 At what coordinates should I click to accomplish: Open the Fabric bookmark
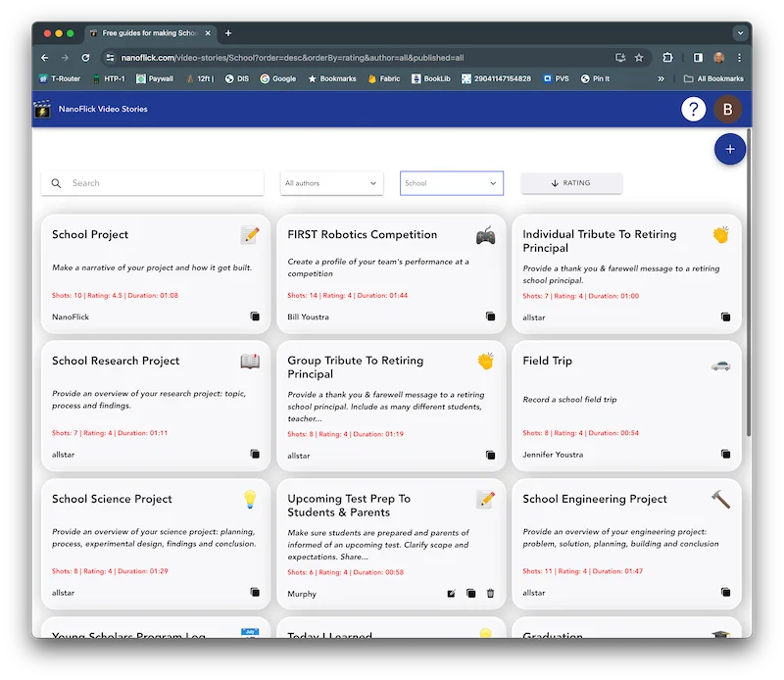tap(384, 79)
